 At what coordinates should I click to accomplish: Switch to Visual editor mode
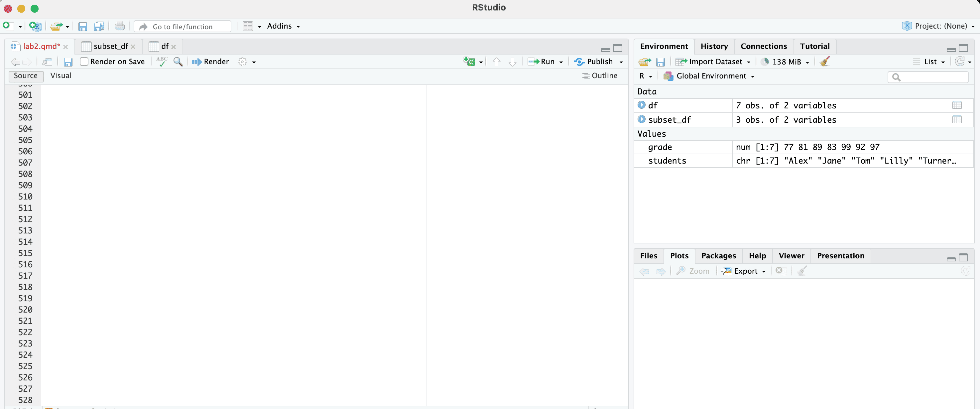[61, 76]
